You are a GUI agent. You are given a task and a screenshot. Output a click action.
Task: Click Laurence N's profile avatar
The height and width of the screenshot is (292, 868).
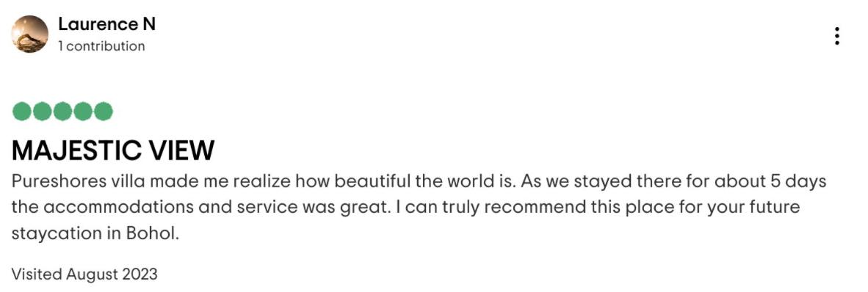click(29, 34)
